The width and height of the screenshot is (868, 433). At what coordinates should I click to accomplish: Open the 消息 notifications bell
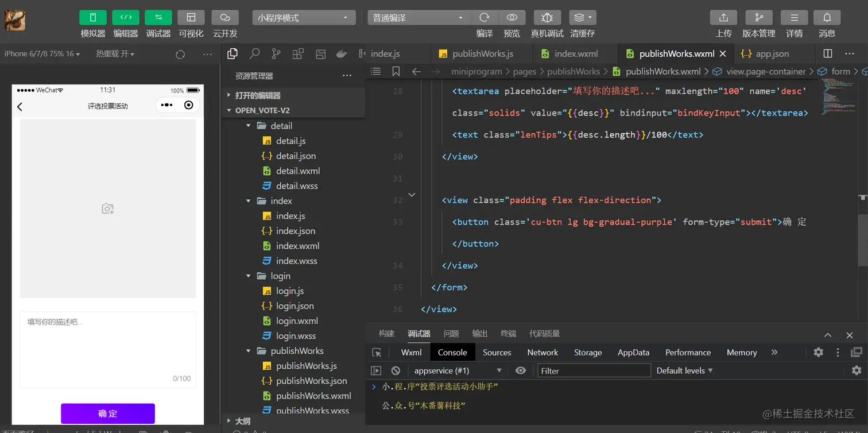tap(827, 18)
